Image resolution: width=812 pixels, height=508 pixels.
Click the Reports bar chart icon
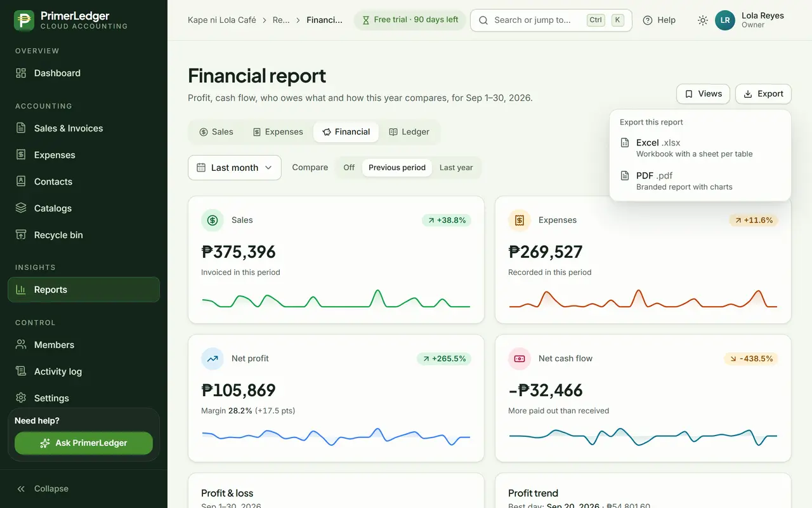pyautogui.click(x=21, y=290)
